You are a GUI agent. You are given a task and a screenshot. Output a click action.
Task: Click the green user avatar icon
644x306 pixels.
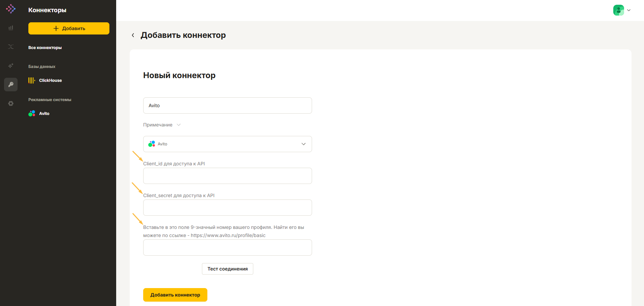click(619, 10)
